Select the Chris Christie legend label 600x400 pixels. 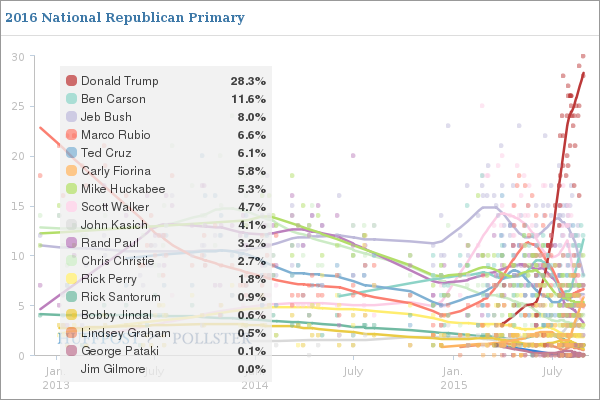coord(118,261)
